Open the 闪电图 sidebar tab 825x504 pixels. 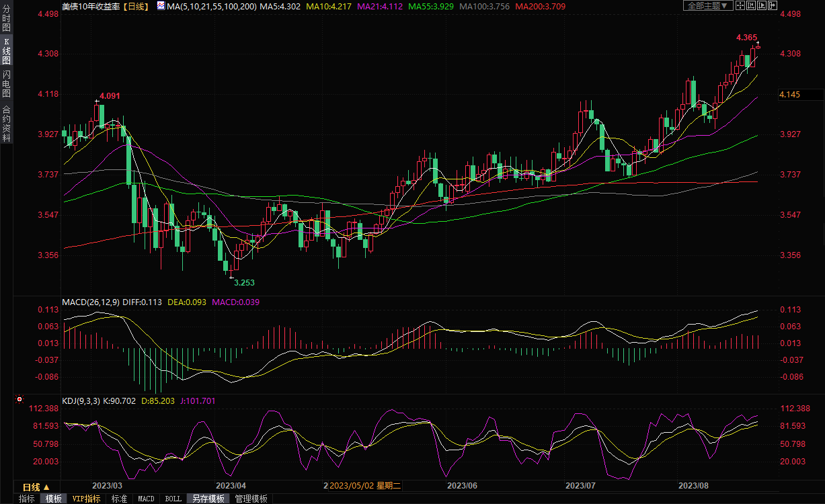[x=6, y=84]
